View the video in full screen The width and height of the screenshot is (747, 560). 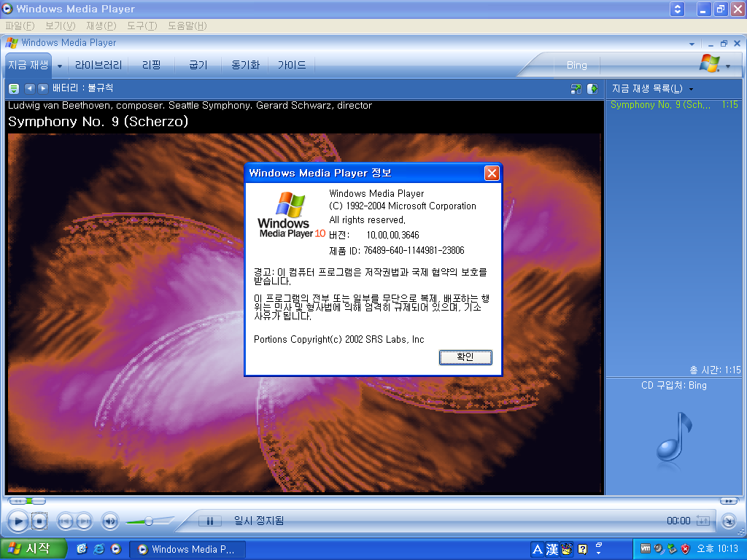(x=576, y=88)
